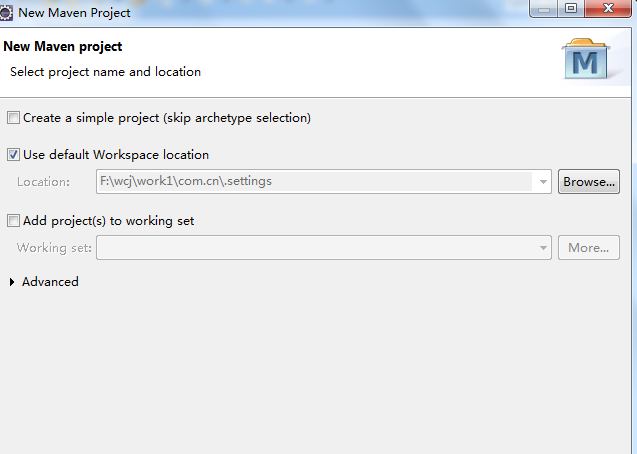Viewport: 637px width, 454px height.
Task: Click 'Add project(s) to working set' label
Action: pyautogui.click(x=108, y=221)
